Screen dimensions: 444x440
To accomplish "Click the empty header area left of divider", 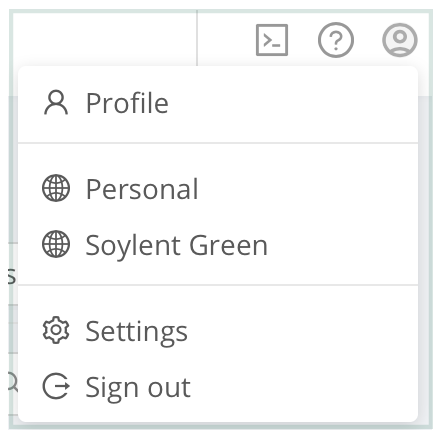I will click(104, 38).
